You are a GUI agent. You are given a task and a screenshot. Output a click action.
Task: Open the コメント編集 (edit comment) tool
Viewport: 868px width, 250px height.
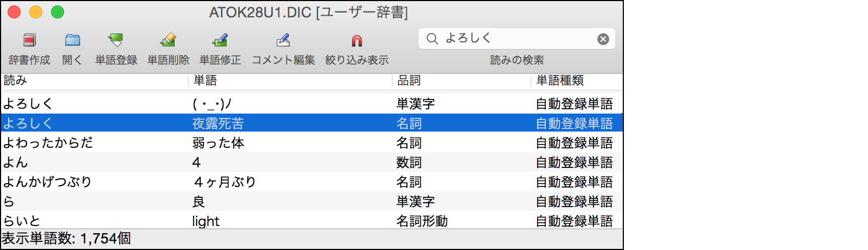click(283, 40)
